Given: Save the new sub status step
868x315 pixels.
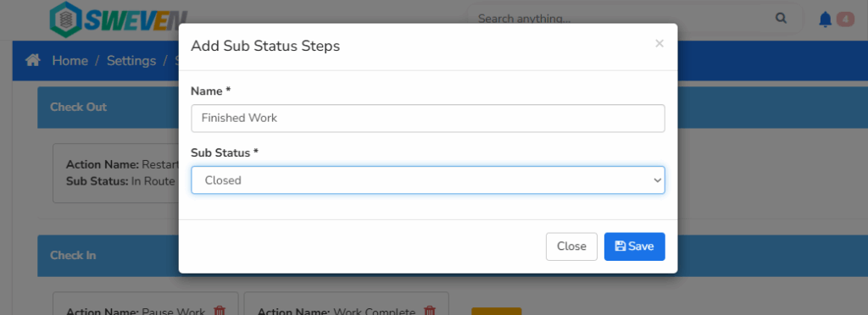Looking at the screenshot, I should point(634,246).
